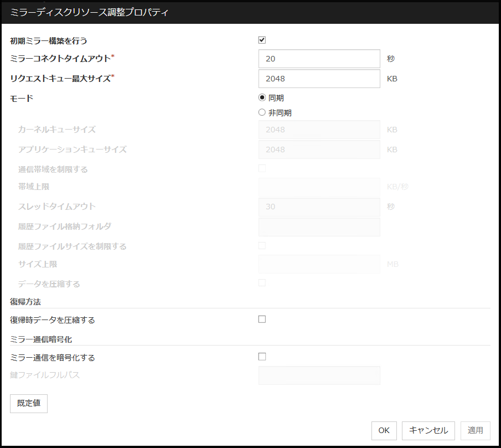Click the キャンセル button
Image resolution: width=501 pixels, height=448 pixels.
pos(428,430)
